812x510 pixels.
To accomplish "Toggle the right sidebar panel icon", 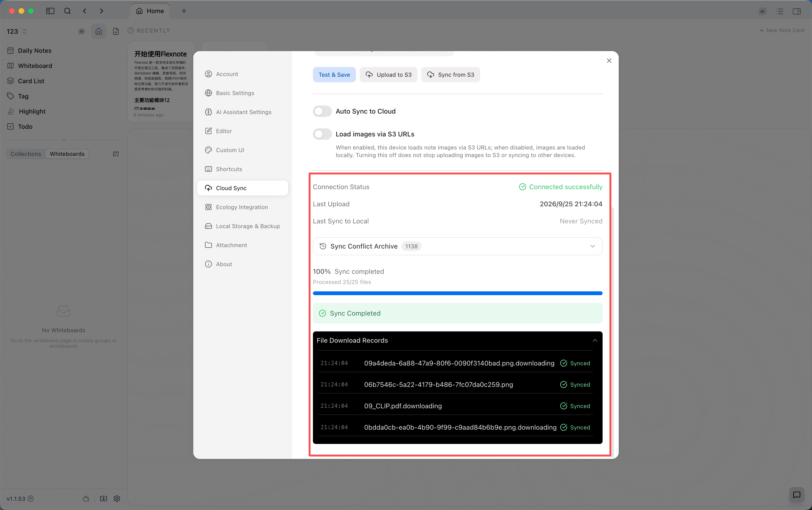I will coord(797,11).
